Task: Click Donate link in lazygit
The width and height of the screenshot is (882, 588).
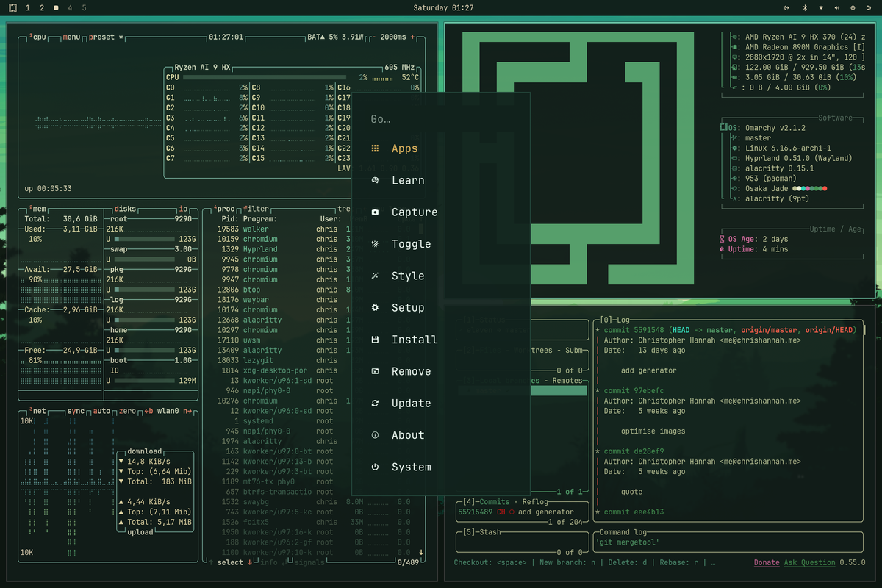Action: [767, 562]
